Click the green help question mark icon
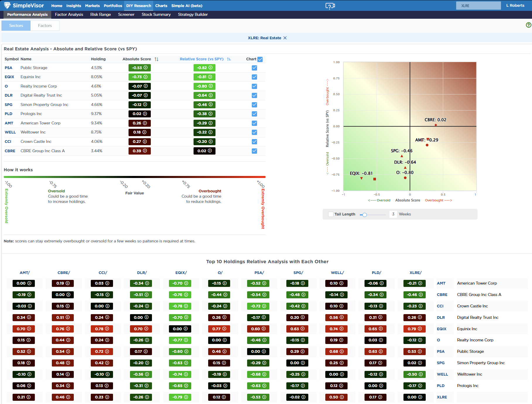 (x=528, y=25)
